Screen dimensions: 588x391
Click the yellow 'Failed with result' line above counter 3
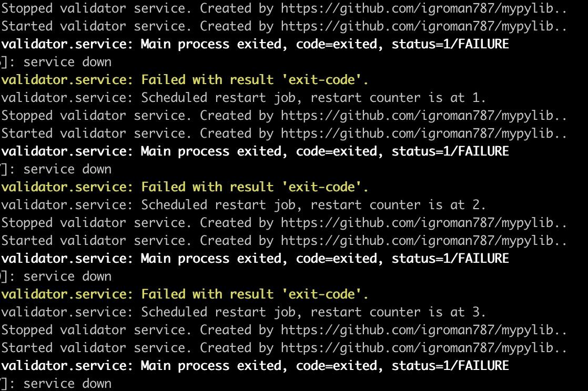coord(185,294)
